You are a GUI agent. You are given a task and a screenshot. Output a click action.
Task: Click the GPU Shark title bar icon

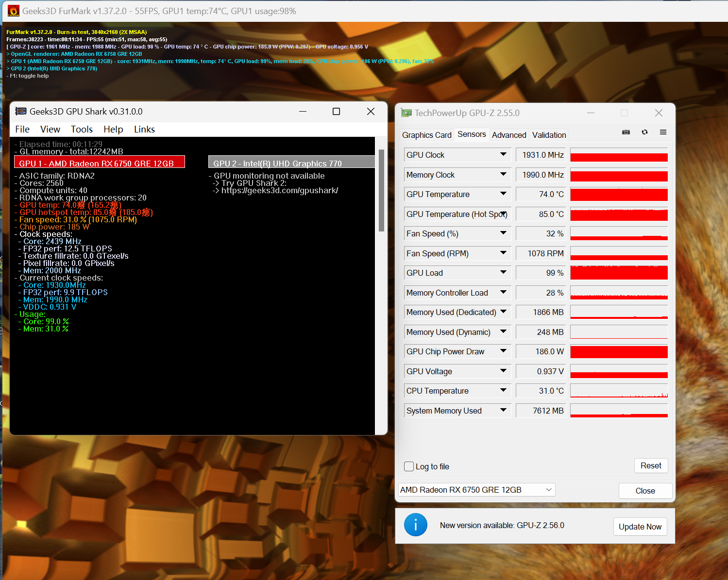click(21, 111)
